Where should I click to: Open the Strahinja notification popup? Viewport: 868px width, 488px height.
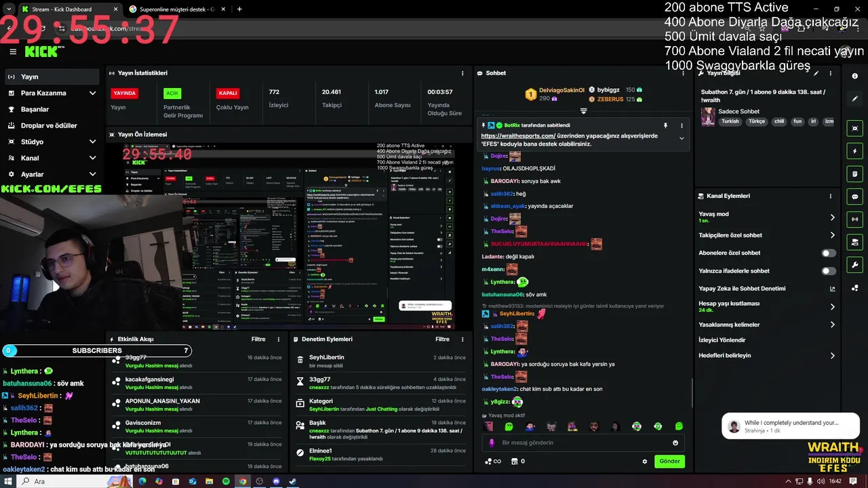coord(791,426)
